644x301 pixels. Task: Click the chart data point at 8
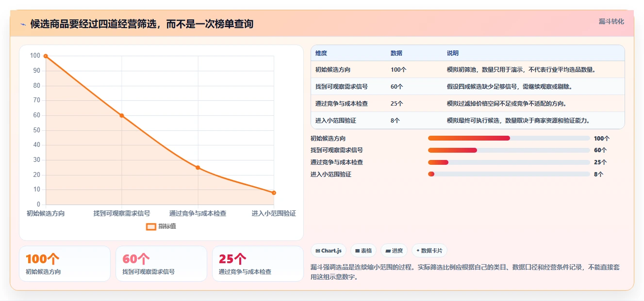point(274,193)
